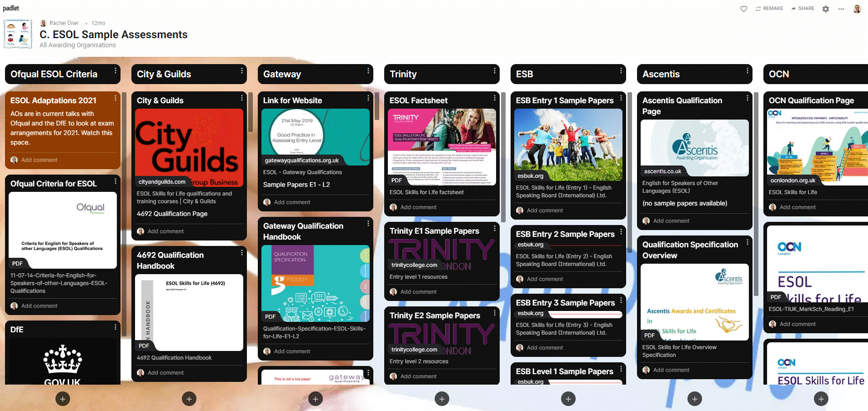Viewport: 868px width, 411px height.
Task: Open Ascentis column header menu
Action: pos(748,70)
